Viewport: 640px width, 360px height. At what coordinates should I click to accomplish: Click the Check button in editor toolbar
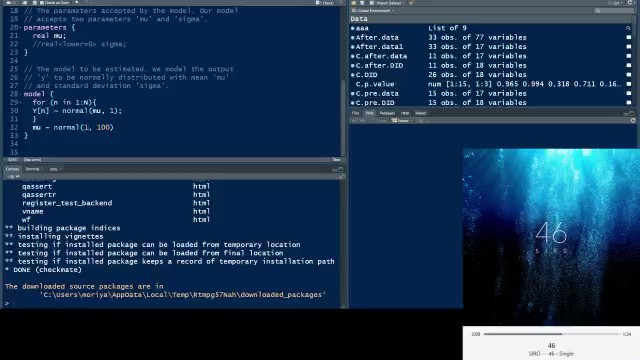click(x=324, y=3)
